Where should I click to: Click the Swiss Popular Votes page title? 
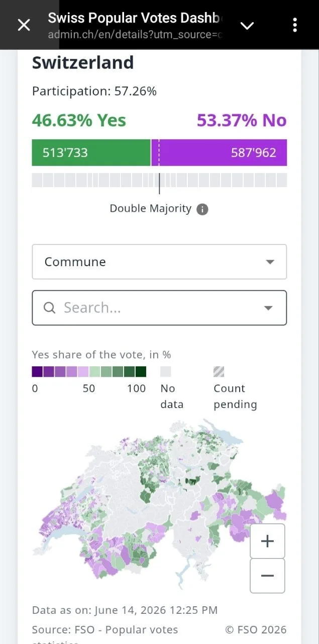click(x=135, y=18)
